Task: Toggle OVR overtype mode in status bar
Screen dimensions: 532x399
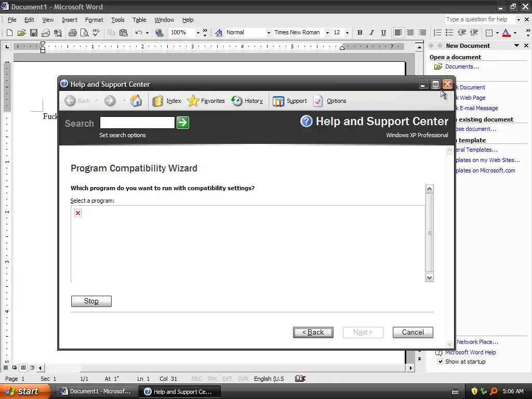Action: click(243, 379)
